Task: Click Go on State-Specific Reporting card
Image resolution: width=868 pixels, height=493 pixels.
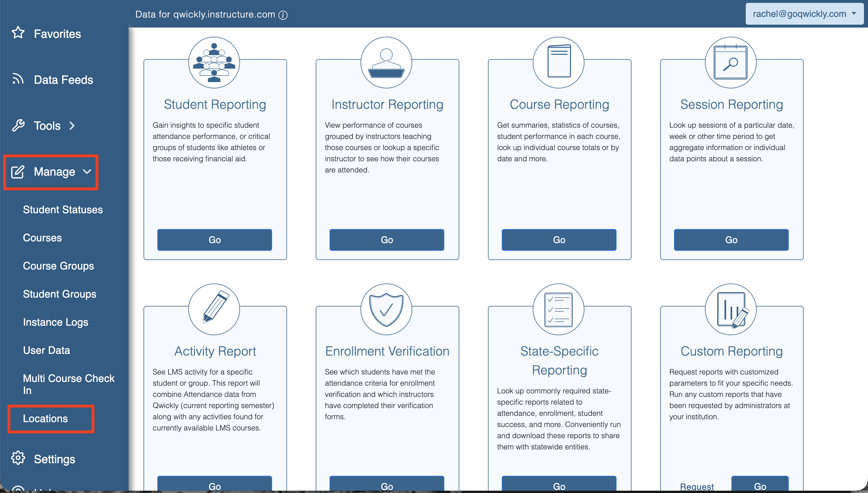Action: pos(559,484)
